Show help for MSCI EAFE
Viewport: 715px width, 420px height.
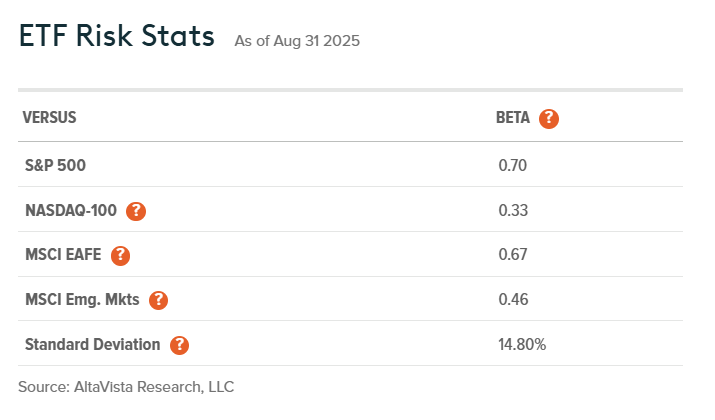coord(120,255)
